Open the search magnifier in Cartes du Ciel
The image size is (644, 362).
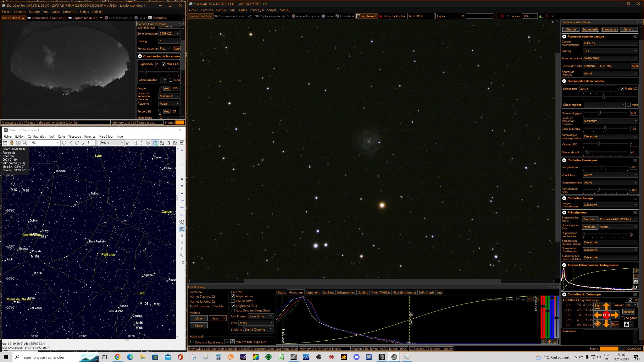click(25, 143)
